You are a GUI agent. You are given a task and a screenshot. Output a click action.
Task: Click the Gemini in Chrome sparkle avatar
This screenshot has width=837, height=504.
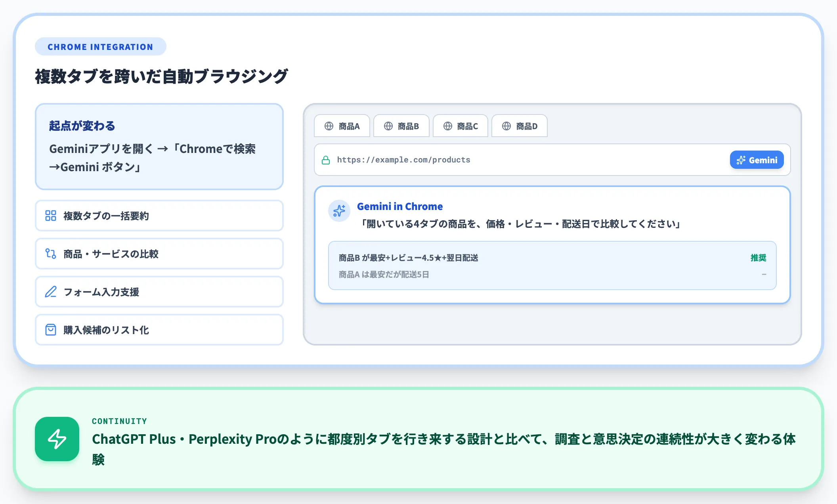[339, 211]
